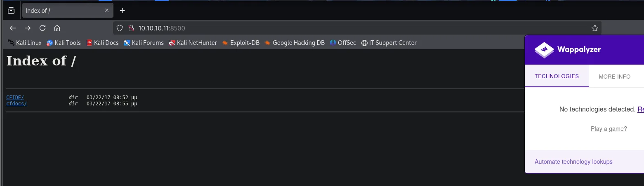
Task: Open a new tab with plus button
Action: click(x=122, y=11)
